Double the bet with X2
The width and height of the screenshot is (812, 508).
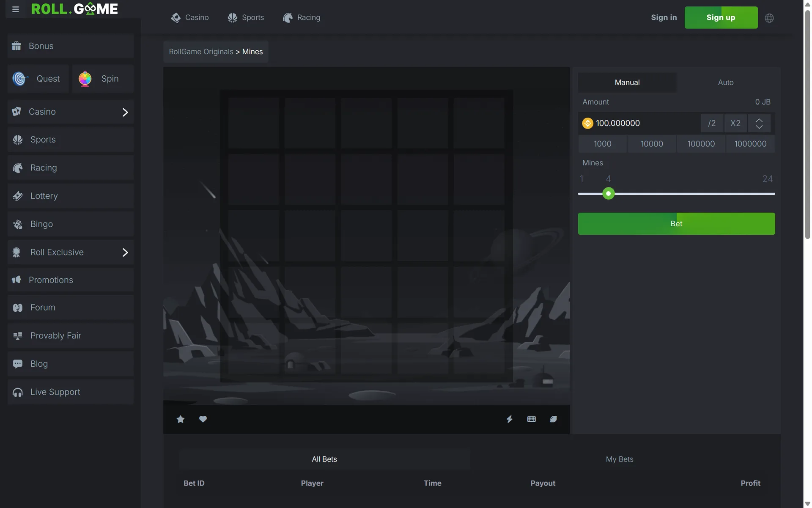point(735,124)
